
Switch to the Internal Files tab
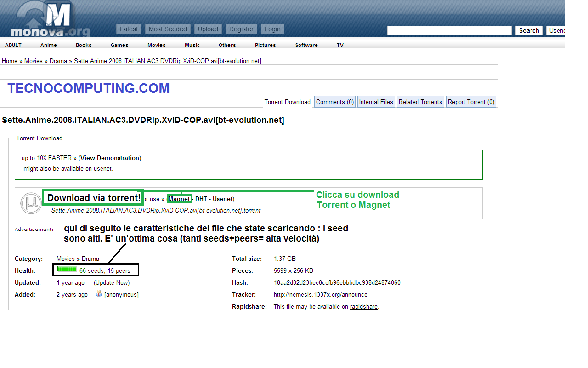tap(376, 102)
